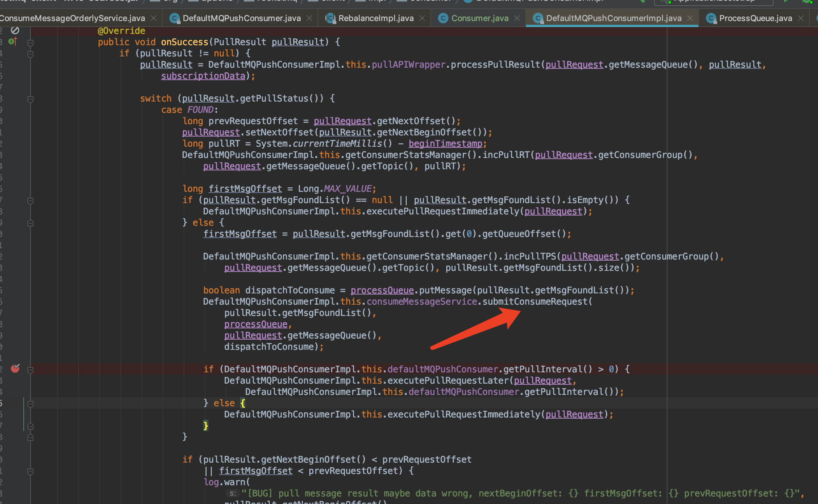Collapse the 'if (pullResult != null)' block

[x=30, y=54]
